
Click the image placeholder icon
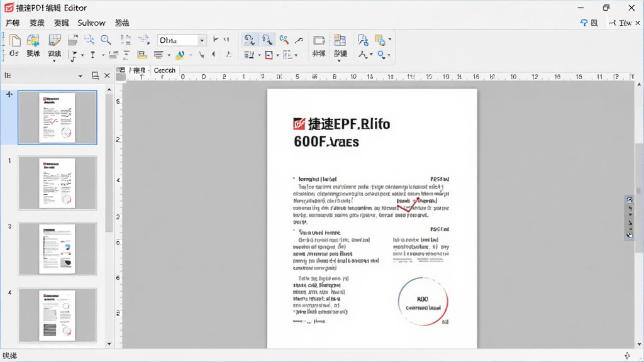click(142, 55)
